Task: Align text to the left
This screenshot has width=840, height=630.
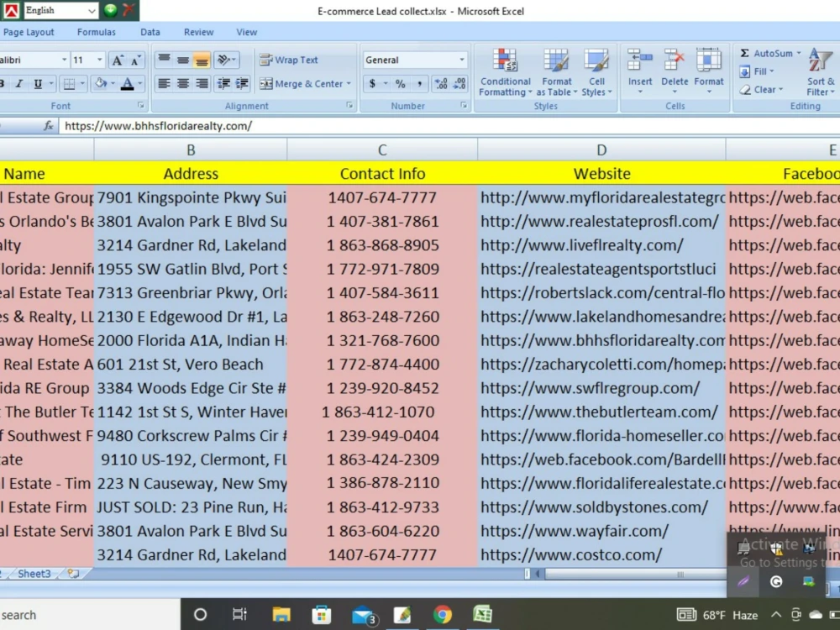Action: point(164,83)
